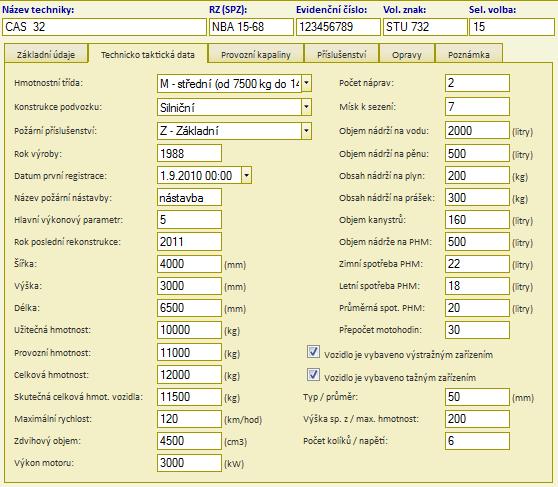The width and height of the screenshot is (558, 487).
Task: Click the Typ / průměr field
Action: pyautogui.click(x=477, y=397)
